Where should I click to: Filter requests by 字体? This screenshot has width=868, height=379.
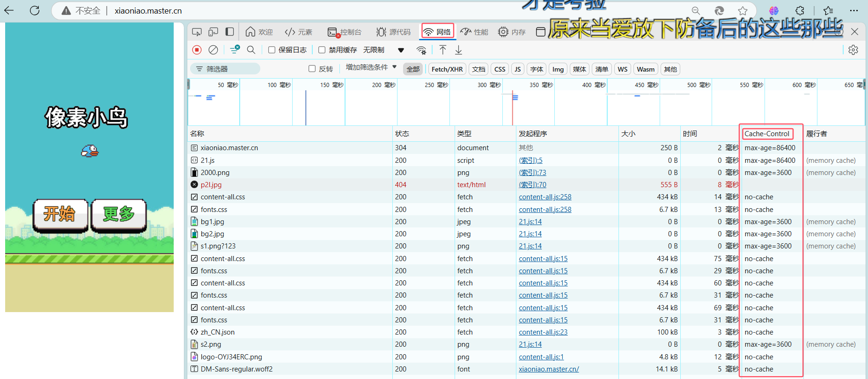point(537,69)
